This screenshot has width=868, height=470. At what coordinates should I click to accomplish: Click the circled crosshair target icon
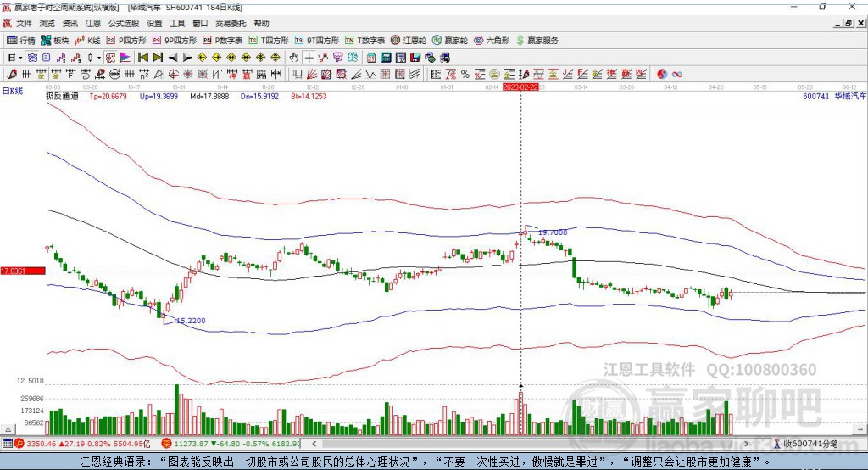point(173,75)
